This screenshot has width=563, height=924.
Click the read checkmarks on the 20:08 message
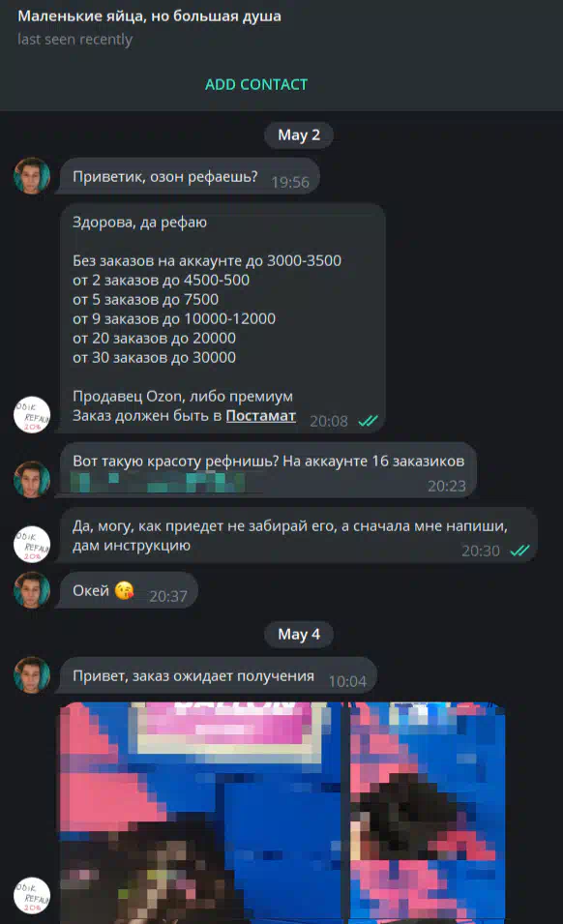368,421
